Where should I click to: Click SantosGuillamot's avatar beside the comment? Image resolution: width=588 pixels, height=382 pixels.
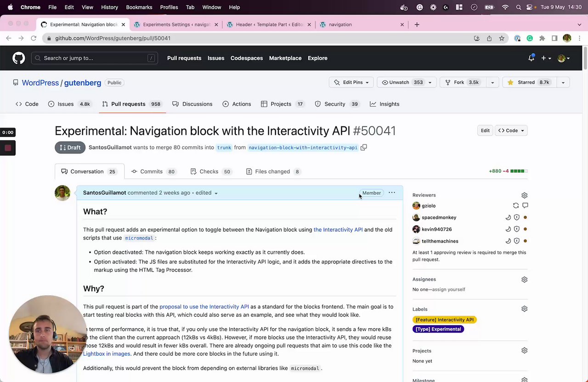pyautogui.click(x=62, y=193)
